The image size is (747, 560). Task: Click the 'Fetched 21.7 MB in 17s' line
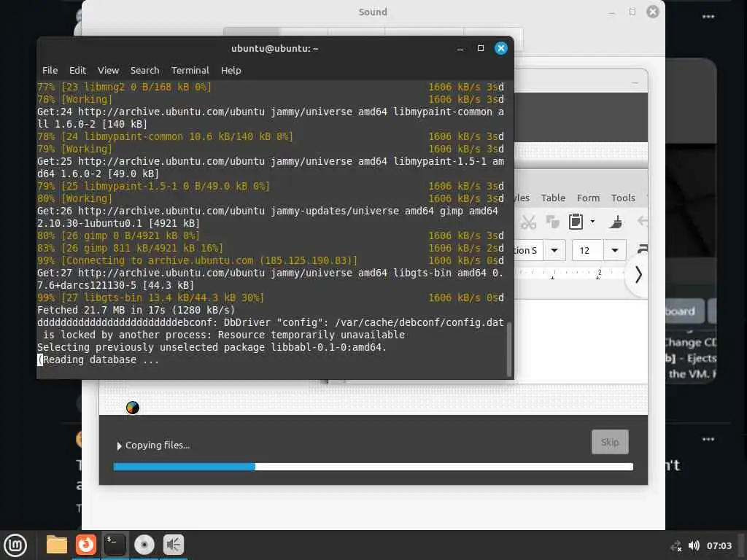pyautogui.click(x=136, y=310)
